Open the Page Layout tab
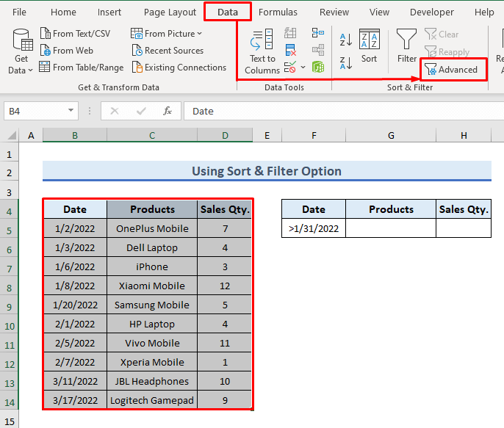The image size is (504, 428). [x=170, y=12]
